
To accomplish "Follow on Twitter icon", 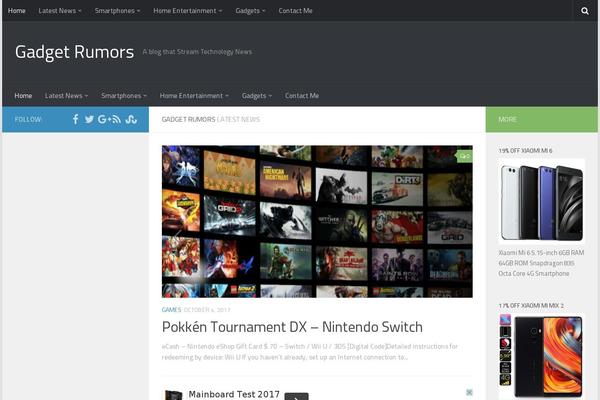I will click(90, 119).
